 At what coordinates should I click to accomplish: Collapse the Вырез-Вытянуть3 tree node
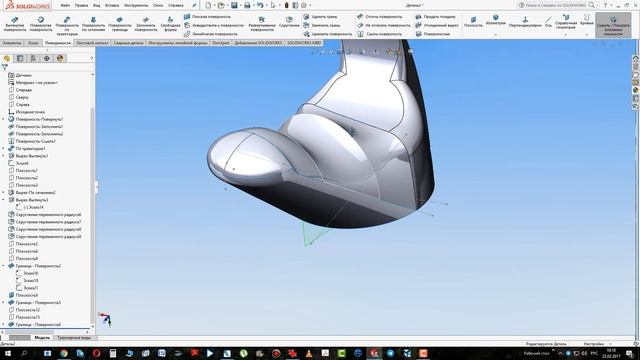(4, 200)
